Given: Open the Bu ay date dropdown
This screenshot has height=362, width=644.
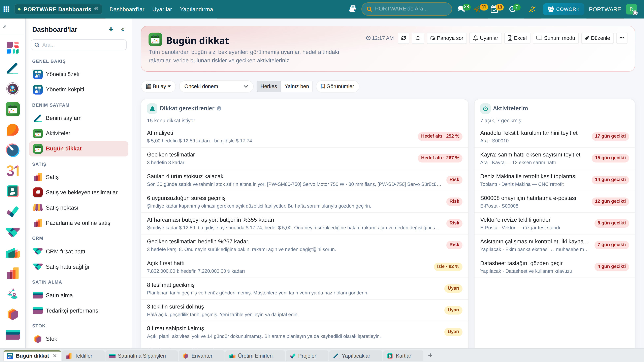Looking at the screenshot, I should pos(159,86).
